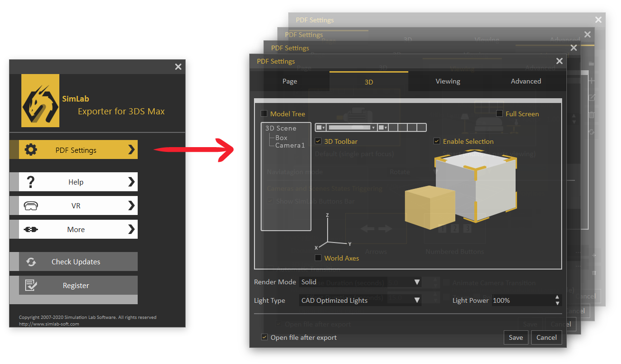This screenshot has height=364, width=621.
Task: Click the Save button
Action: 516,337
